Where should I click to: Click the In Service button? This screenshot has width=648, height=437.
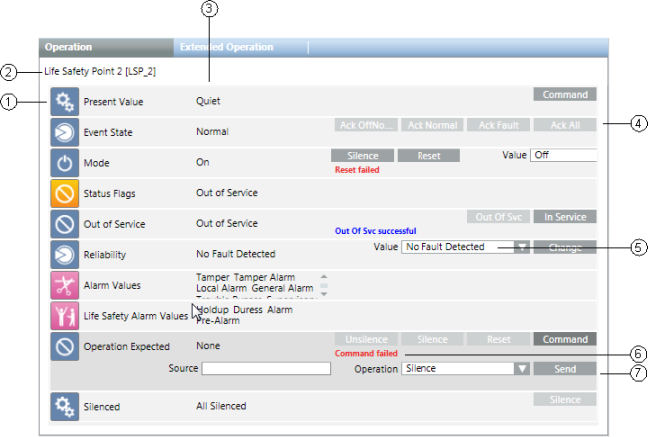pos(564,216)
